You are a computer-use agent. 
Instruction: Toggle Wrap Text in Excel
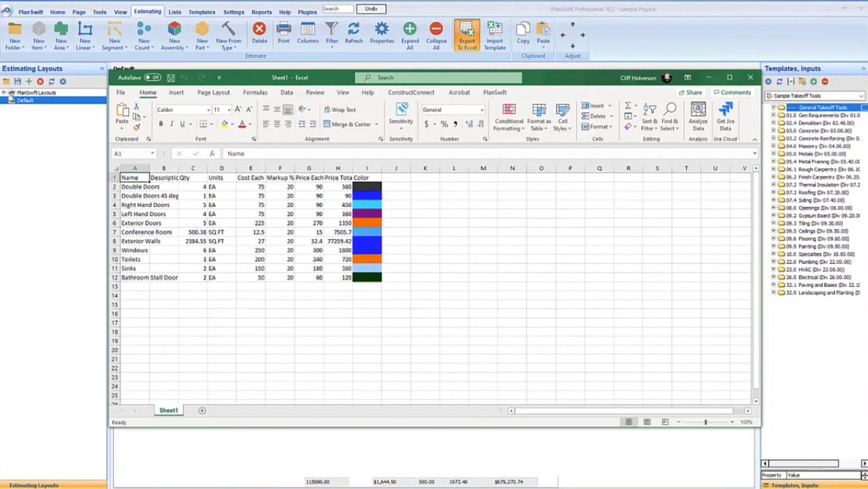340,109
